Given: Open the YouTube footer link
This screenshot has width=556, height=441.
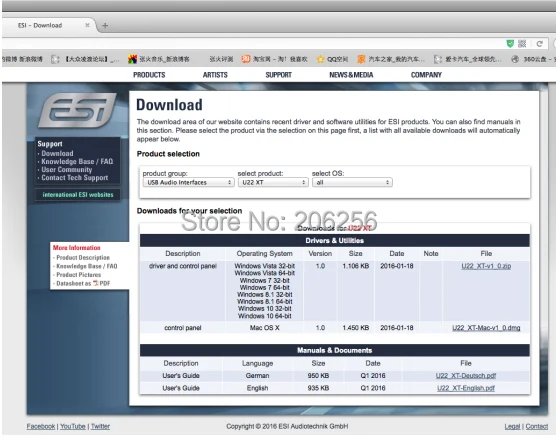Looking at the screenshot, I should point(73,426).
